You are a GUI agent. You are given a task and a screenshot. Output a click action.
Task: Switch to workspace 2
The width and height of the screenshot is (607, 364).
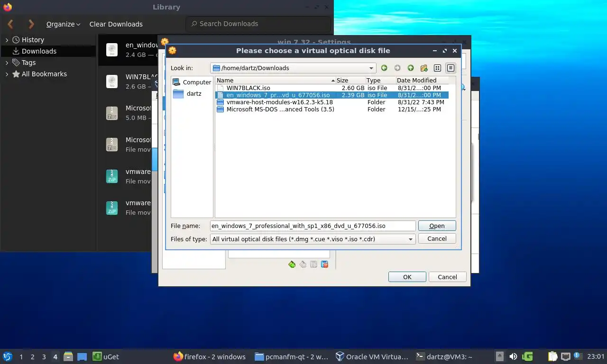pyautogui.click(x=32, y=357)
